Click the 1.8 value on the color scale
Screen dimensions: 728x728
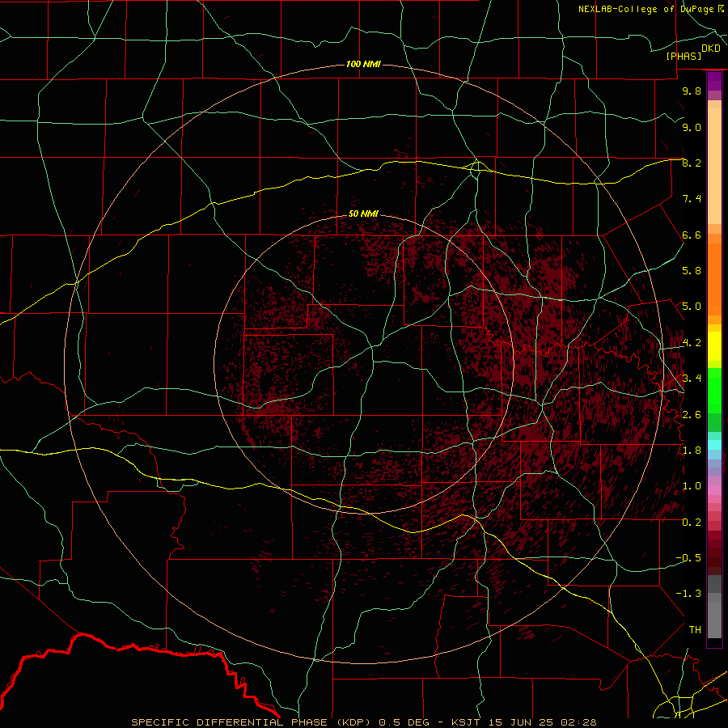click(692, 451)
